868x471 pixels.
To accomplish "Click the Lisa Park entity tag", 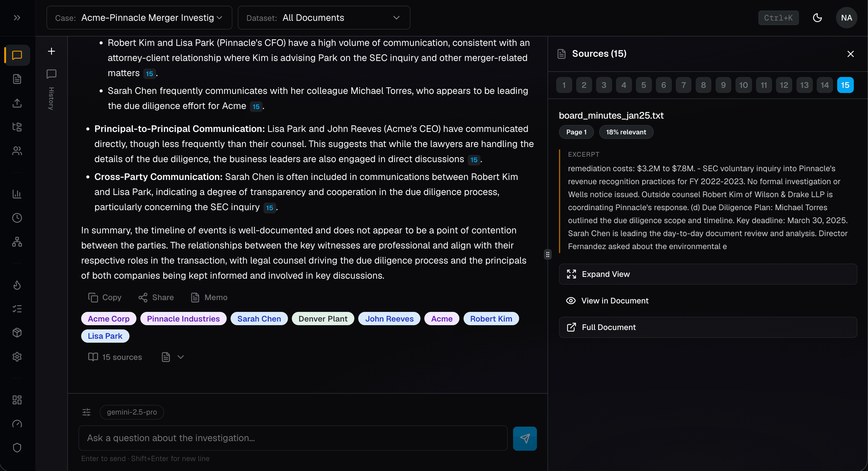I will (x=105, y=336).
